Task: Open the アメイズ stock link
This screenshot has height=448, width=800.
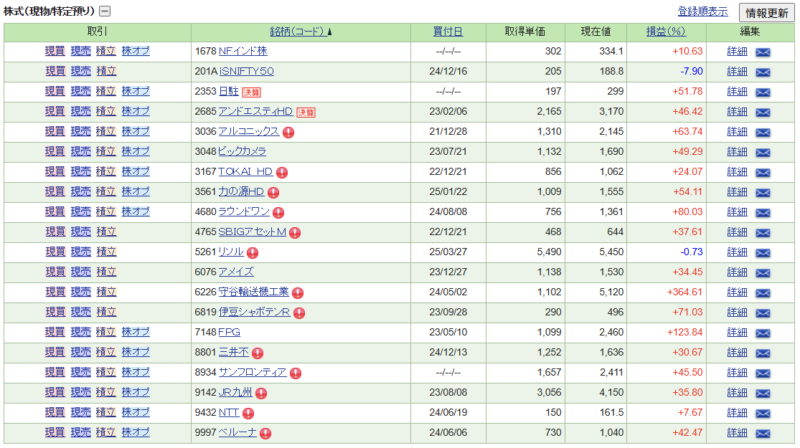Action: (236, 272)
